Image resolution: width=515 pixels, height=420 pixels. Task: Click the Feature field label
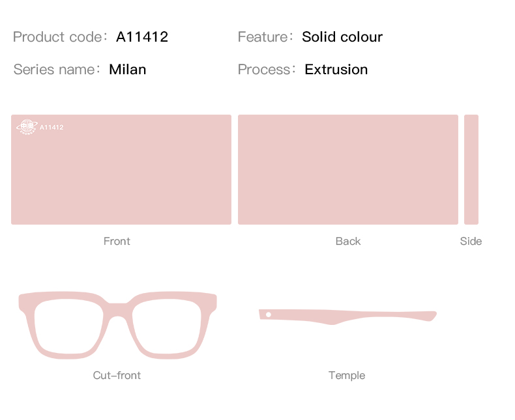265,36
